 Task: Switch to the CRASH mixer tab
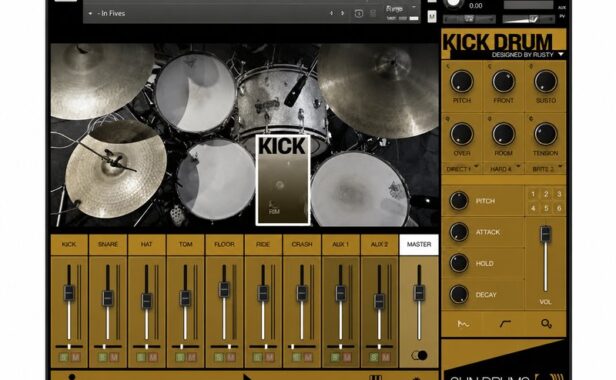(x=302, y=244)
